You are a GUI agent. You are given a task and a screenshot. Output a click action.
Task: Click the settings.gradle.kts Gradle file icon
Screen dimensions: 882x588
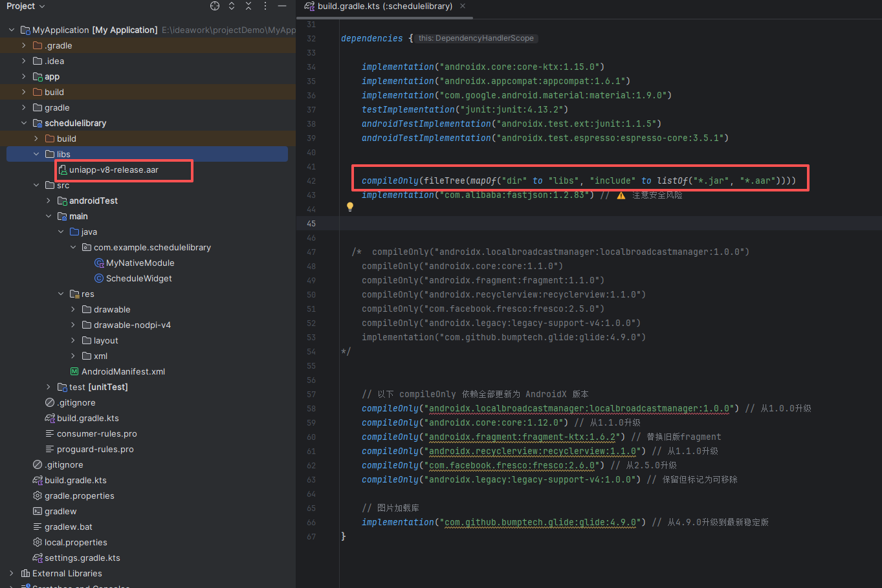(x=38, y=558)
